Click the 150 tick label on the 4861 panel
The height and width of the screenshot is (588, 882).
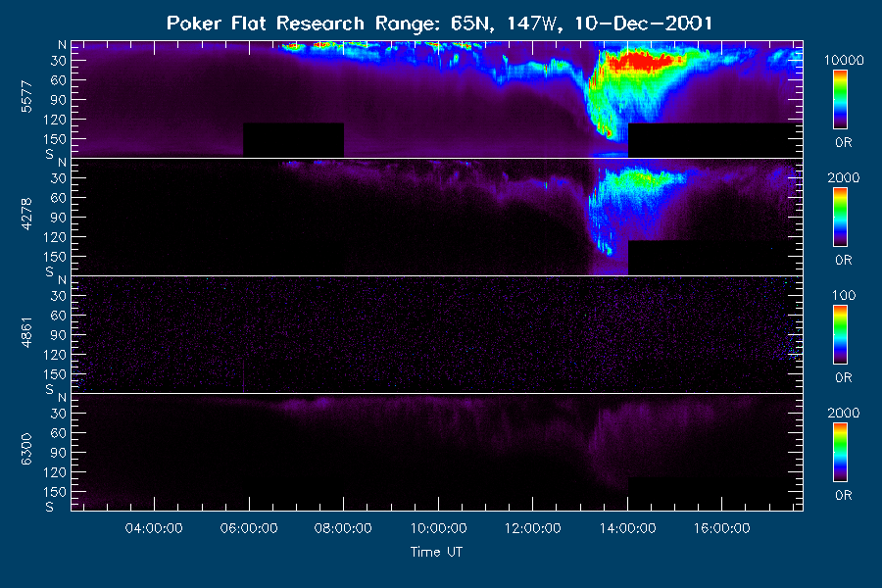(x=55, y=374)
